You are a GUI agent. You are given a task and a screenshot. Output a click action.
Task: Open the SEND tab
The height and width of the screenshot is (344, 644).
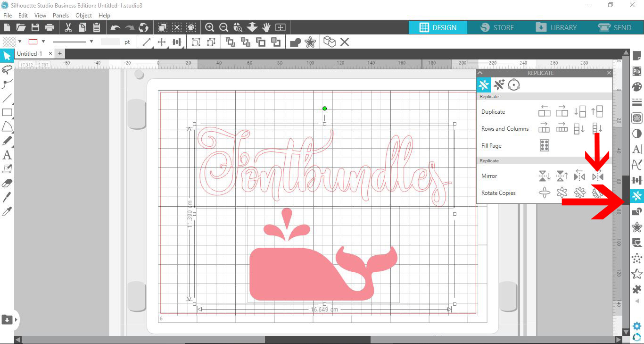pyautogui.click(x=615, y=27)
